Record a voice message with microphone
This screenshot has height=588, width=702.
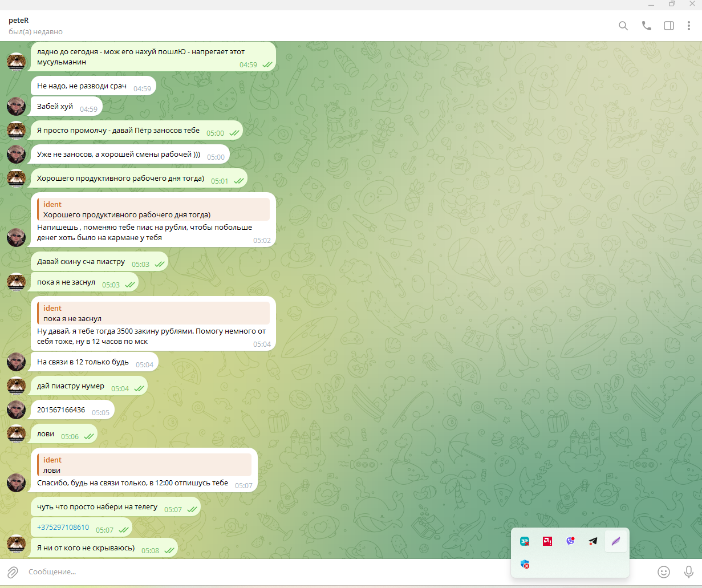point(688,571)
